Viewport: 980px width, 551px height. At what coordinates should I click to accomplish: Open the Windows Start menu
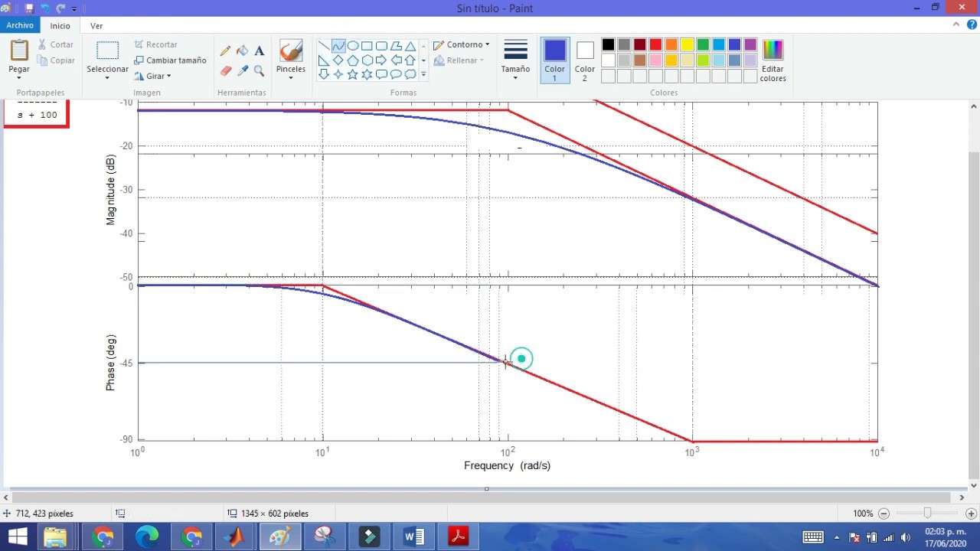coord(16,536)
